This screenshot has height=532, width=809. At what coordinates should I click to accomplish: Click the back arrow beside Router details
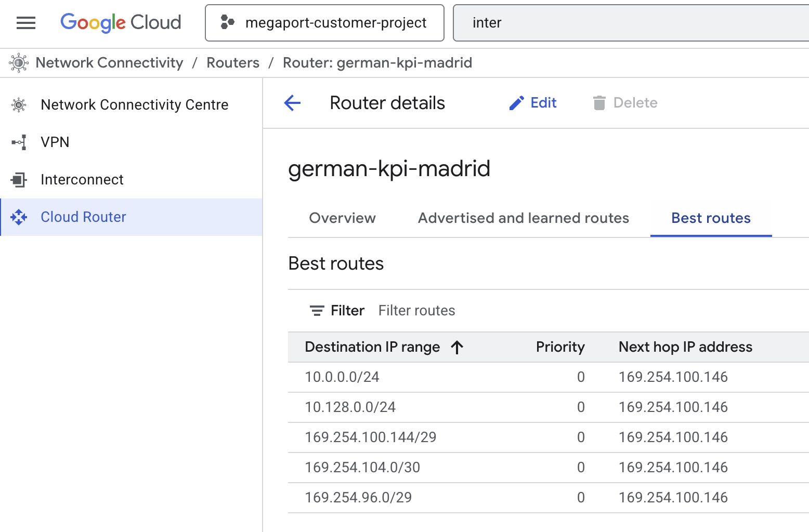(292, 103)
